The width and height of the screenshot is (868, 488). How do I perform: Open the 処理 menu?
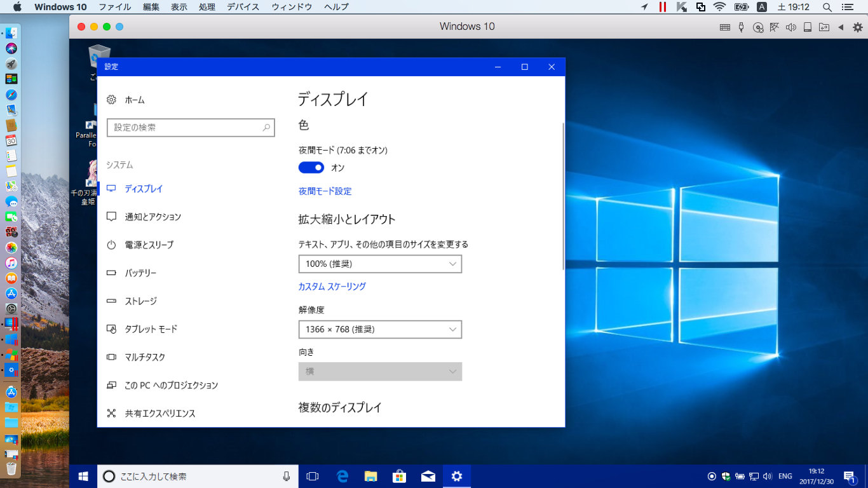(207, 7)
